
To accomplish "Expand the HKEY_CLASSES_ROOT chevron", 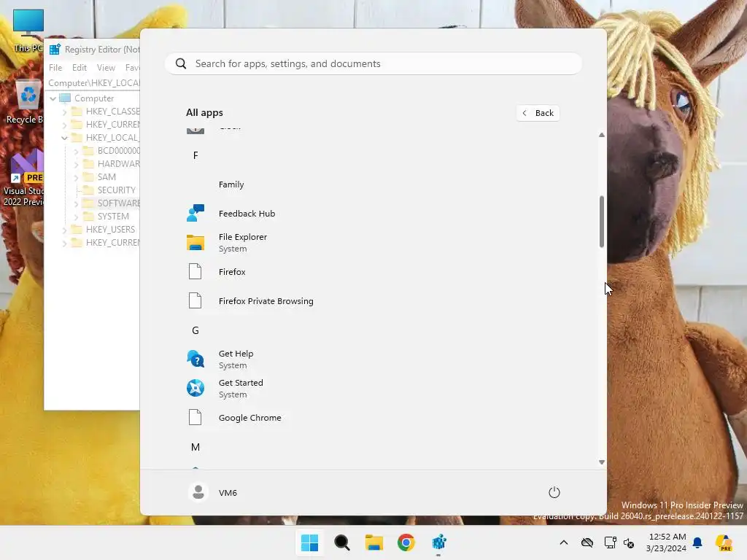I will 64,112.
